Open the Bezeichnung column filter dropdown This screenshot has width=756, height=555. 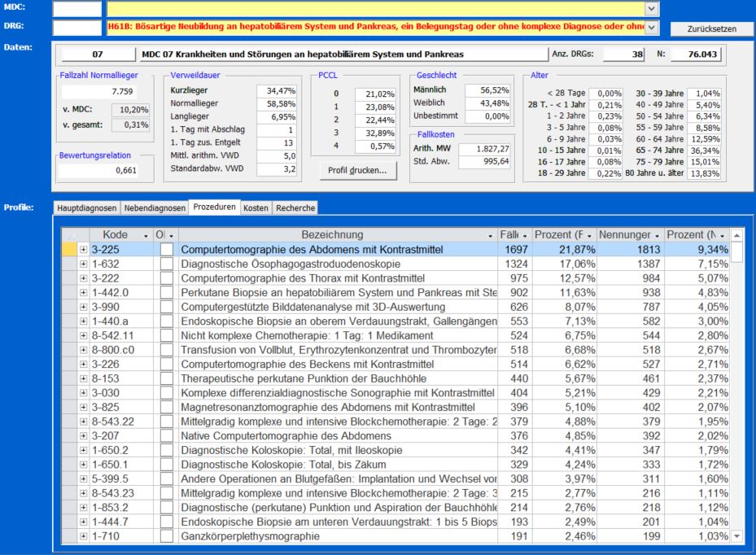coord(491,235)
